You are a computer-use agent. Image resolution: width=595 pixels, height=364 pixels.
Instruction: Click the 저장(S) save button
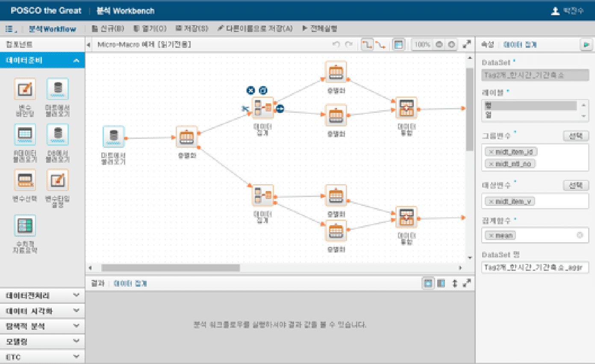(192, 29)
